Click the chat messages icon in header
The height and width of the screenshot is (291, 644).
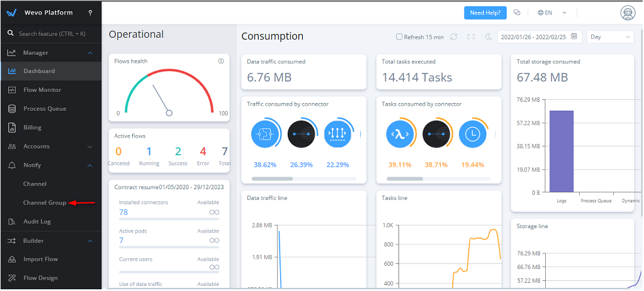[517, 13]
